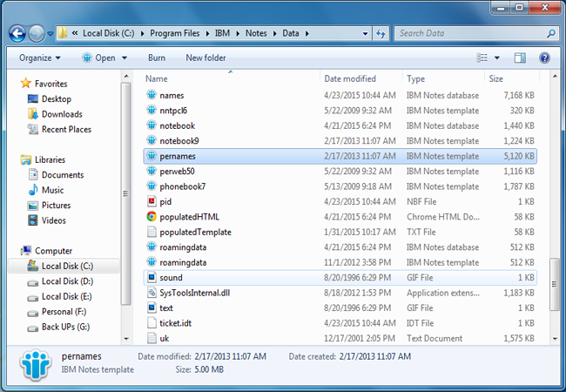Screen dimensions: 566x392
Task: Click file list scroll down arrow
Action: (555, 339)
